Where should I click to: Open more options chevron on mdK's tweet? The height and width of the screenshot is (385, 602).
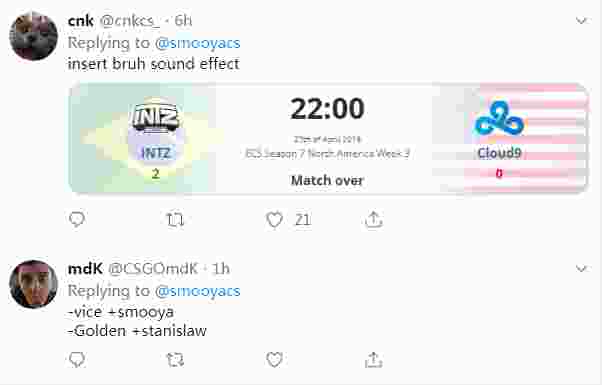click(x=582, y=269)
